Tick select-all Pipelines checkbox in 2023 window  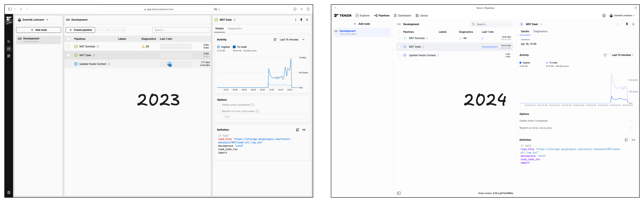pos(68,39)
